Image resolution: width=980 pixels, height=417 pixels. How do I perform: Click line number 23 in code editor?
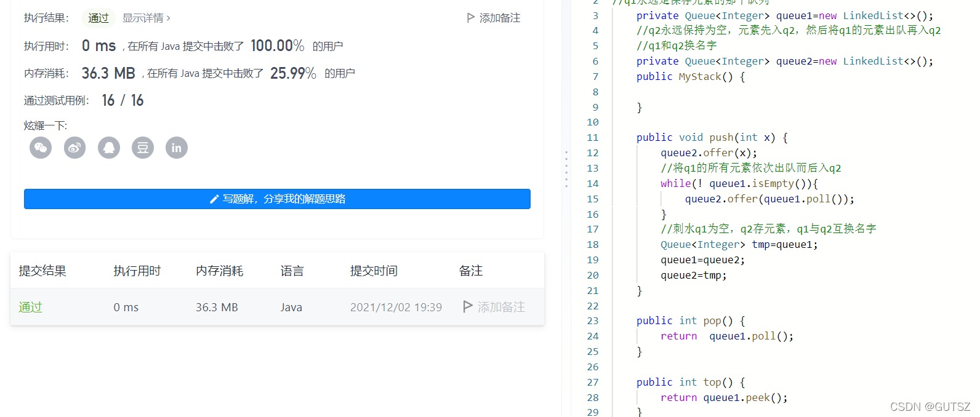[592, 320]
